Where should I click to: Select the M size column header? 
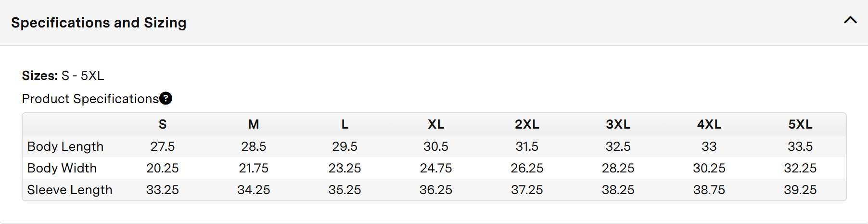click(x=254, y=124)
